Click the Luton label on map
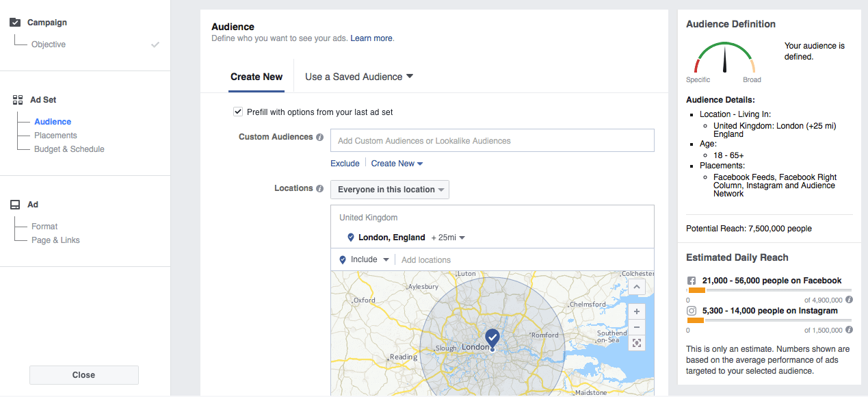Viewport: 868px width, 397px height. (x=466, y=274)
